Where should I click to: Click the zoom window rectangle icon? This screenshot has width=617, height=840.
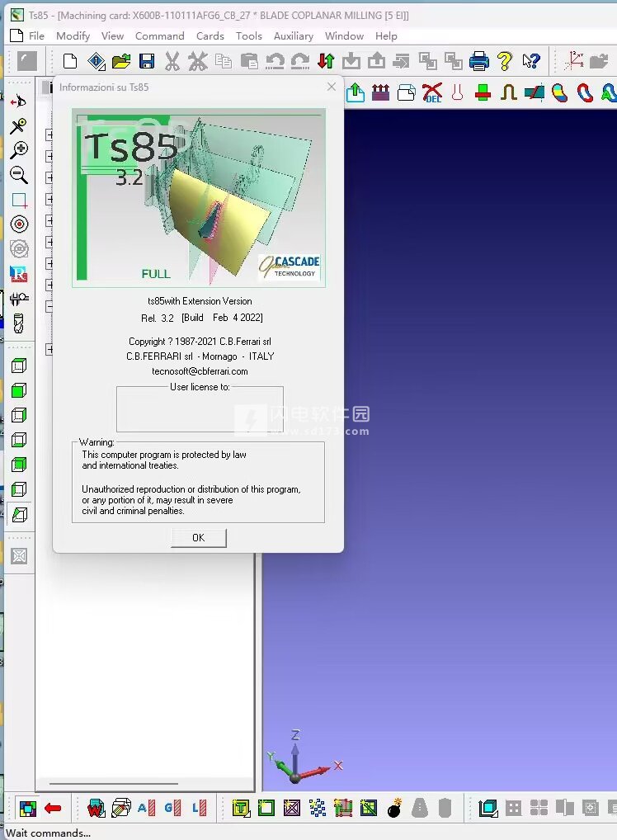click(19, 201)
